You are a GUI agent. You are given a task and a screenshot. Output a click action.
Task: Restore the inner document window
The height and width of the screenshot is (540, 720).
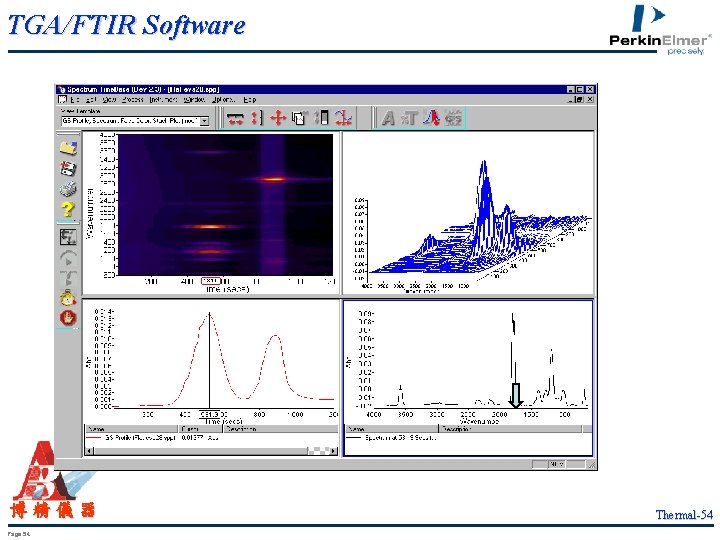tap(580, 99)
